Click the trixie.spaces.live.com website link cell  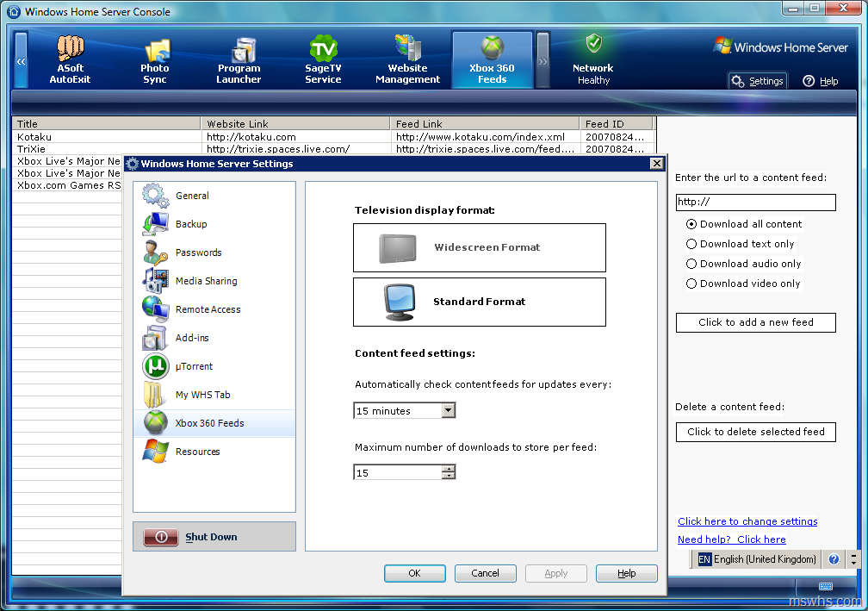pos(295,149)
